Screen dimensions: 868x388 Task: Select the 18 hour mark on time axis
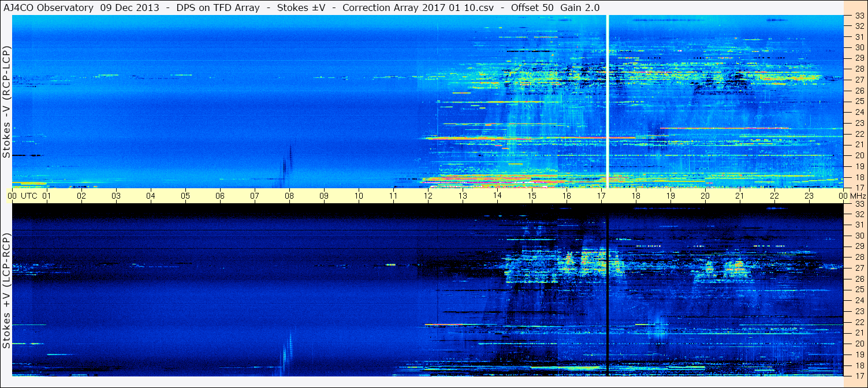coord(636,196)
